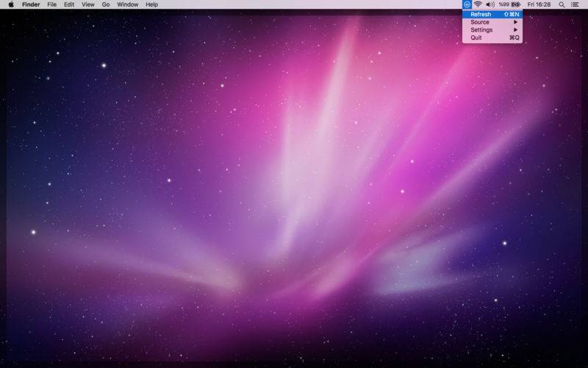This screenshot has width=588, height=368.
Task: Choose Refresh from the dropdown menu
Action: (x=492, y=14)
